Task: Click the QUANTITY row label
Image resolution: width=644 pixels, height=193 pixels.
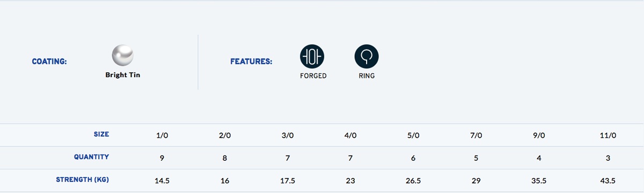Action: (92, 157)
